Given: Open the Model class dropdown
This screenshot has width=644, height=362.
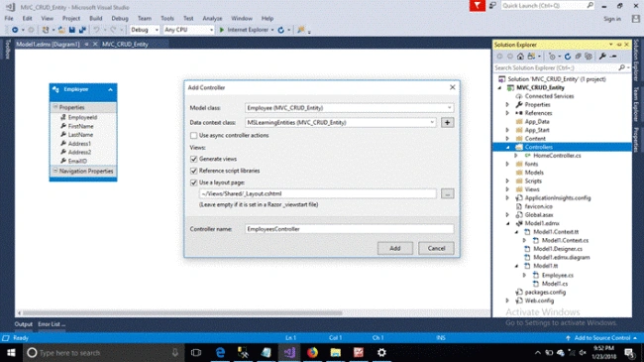Looking at the screenshot, I should coord(449,108).
